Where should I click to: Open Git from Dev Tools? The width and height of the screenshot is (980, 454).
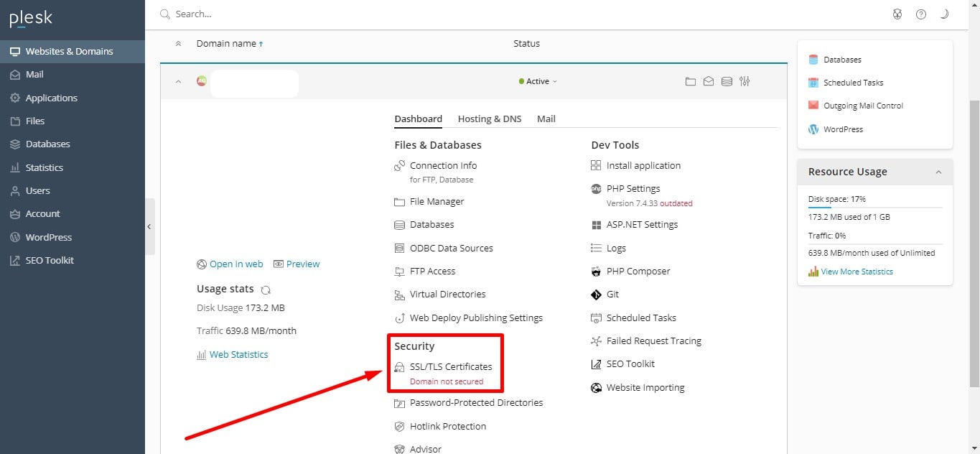612,295
